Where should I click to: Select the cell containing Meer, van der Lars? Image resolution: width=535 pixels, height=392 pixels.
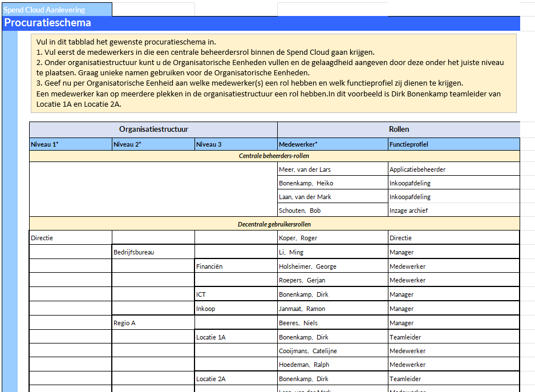pyautogui.click(x=332, y=169)
